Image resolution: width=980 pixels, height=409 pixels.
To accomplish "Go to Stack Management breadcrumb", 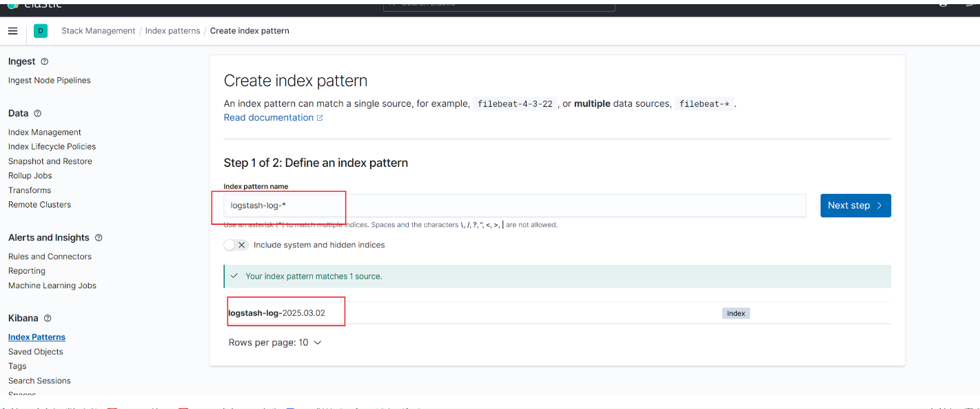I will click(99, 31).
